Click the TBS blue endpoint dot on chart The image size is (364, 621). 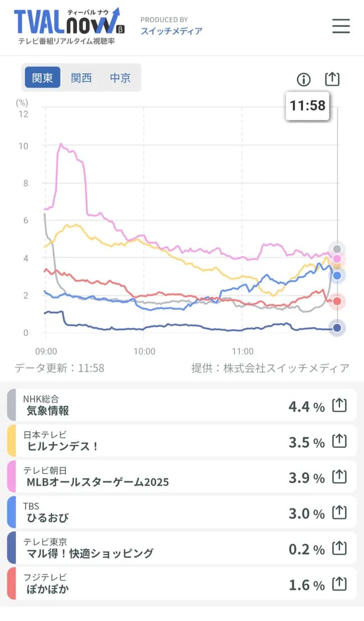[x=337, y=276]
